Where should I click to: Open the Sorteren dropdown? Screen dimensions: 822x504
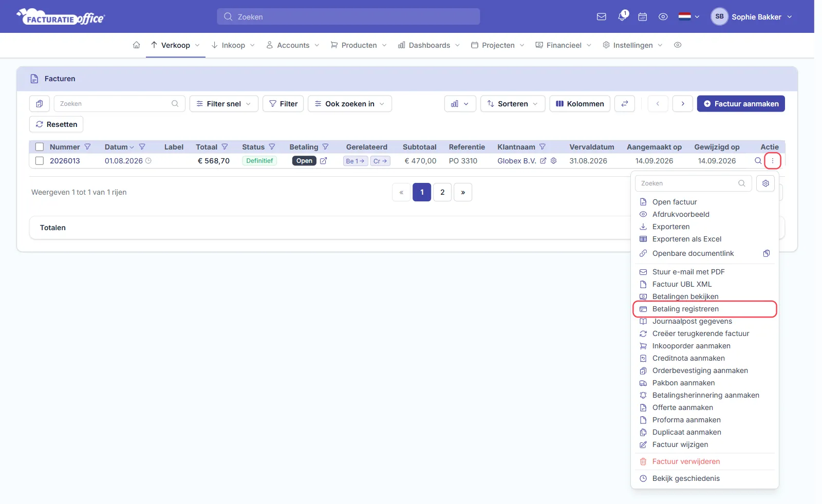tap(513, 104)
